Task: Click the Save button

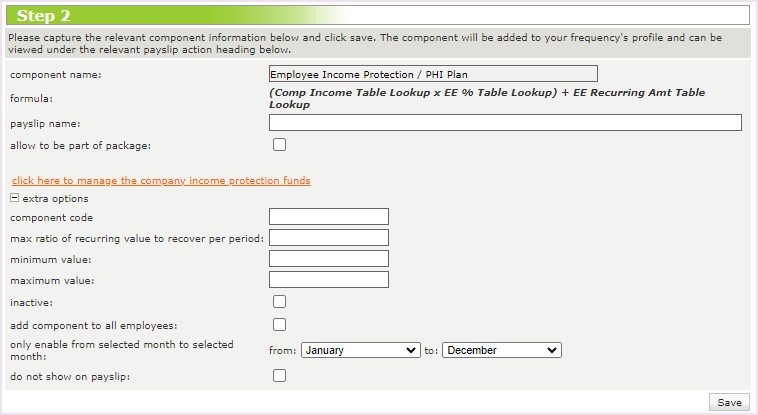Action: click(729, 402)
